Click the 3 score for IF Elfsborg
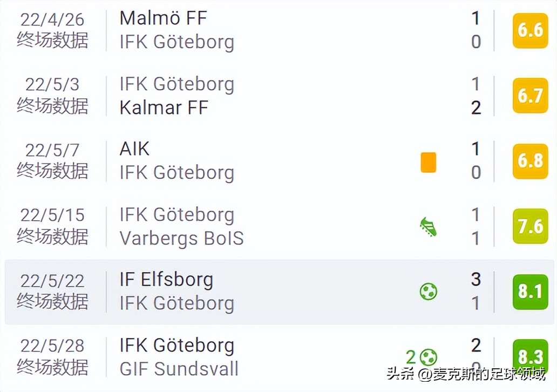Viewport: 557px width, 392px height. 476,280
